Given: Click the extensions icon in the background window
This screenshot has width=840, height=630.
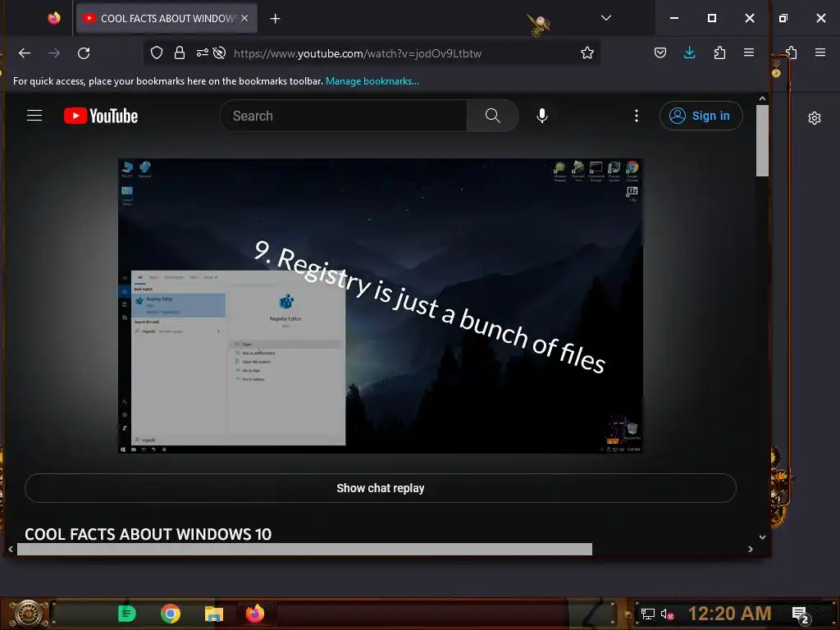Looking at the screenshot, I should (x=792, y=52).
